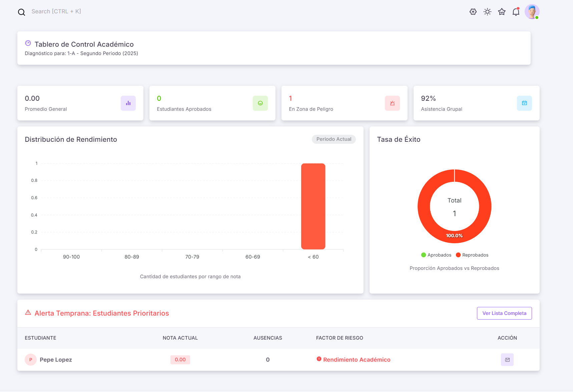Click the Periodo Actual badge
This screenshot has width=573, height=392.
(x=334, y=139)
